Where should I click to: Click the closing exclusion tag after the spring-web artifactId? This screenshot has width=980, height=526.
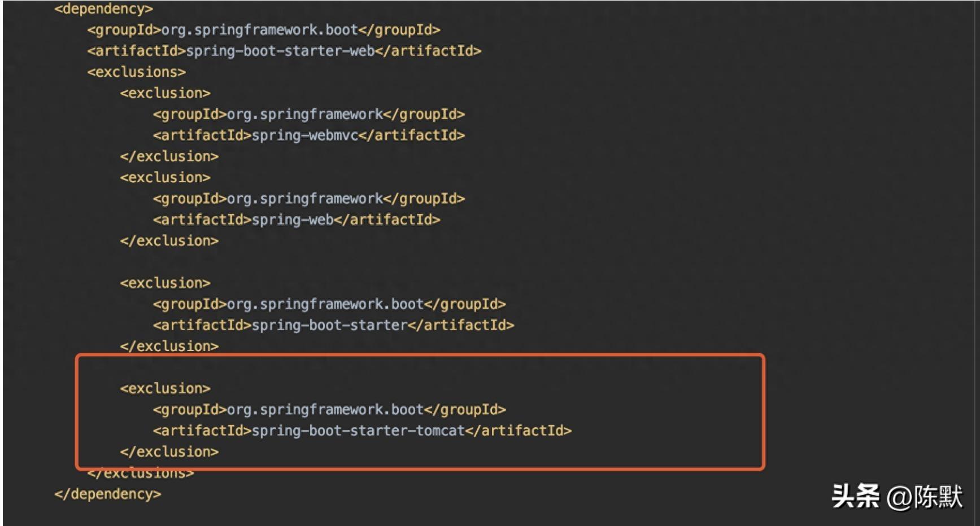click(169, 241)
